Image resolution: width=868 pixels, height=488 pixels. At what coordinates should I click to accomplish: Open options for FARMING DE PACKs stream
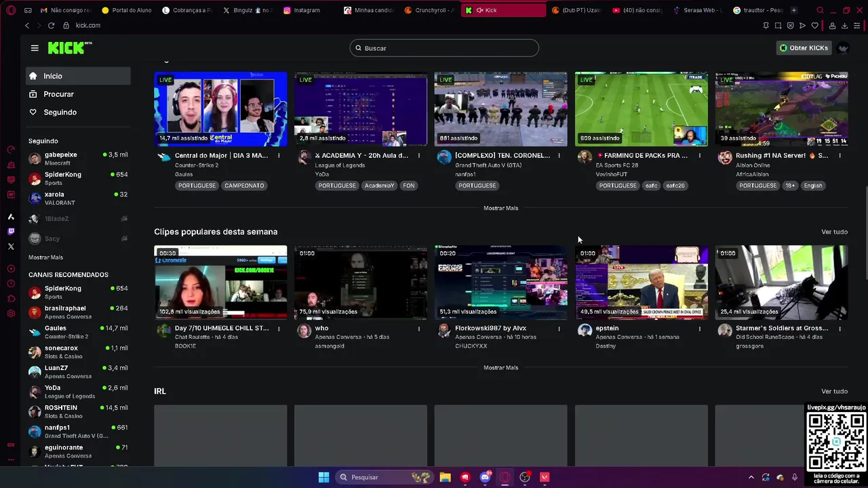pyautogui.click(x=699, y=156)
